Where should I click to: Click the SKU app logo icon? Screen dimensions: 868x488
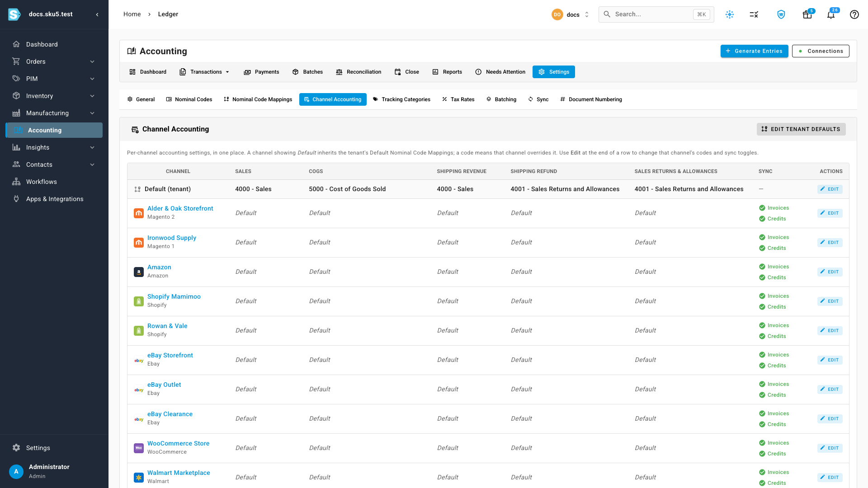coord(14,14)
